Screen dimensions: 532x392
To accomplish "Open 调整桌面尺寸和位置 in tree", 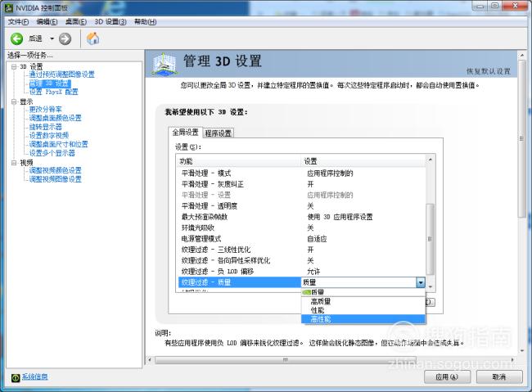I will [x=58, y=144].
